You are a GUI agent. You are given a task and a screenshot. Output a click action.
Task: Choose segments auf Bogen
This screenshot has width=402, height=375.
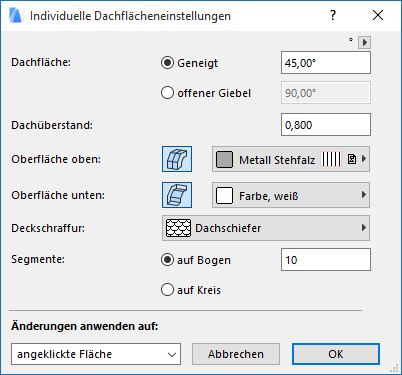[167, 260]
